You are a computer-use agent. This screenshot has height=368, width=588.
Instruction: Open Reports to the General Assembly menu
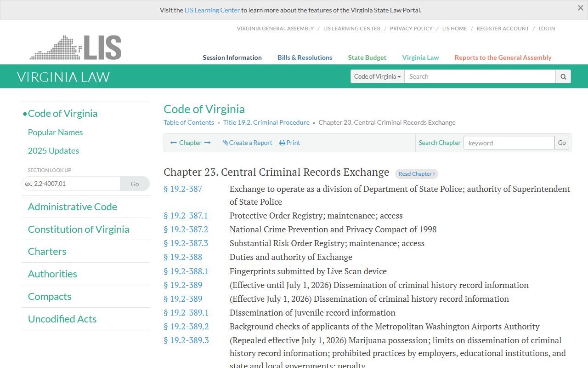(x=503, y=57)
